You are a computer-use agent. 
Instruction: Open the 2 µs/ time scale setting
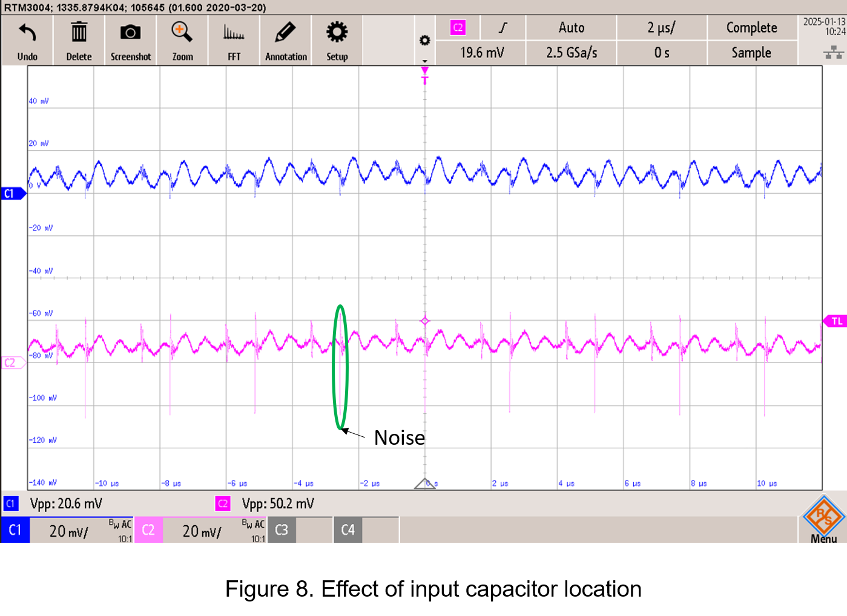[x=661, y=28]
